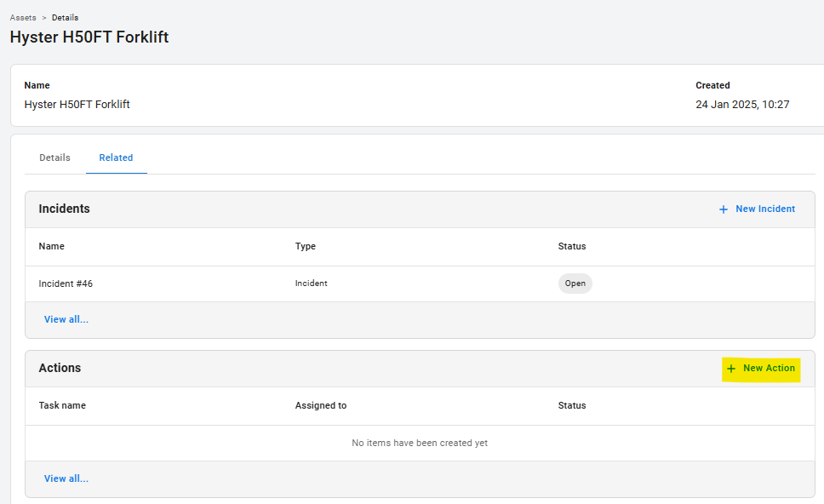Click the Incidents section heading
The image size is (824, 504).
click(64, 209)
